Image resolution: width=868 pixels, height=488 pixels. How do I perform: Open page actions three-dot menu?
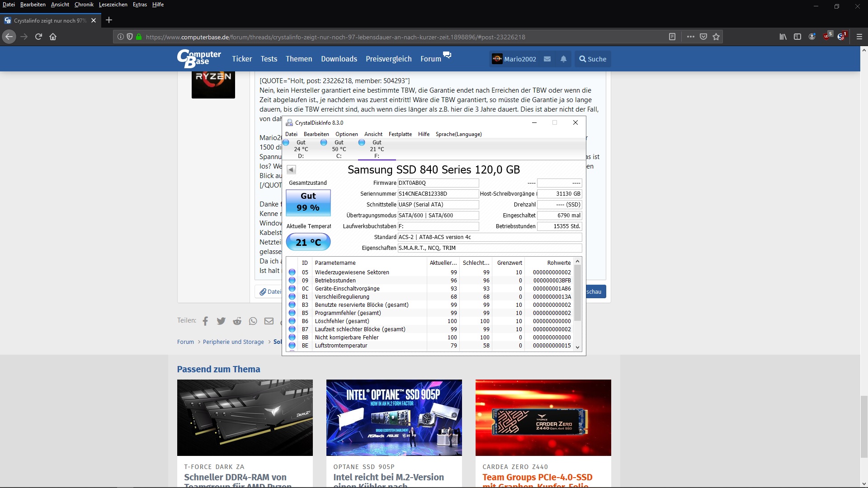[690, 37]
